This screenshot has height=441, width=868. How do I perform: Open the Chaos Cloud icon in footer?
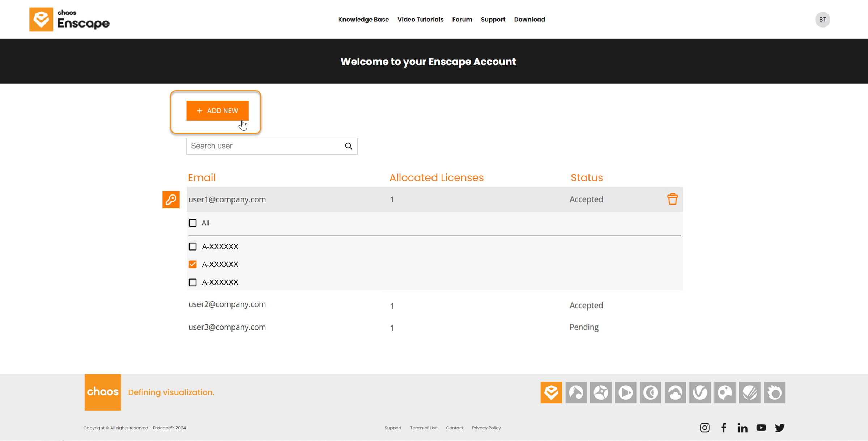click(675, 392)
